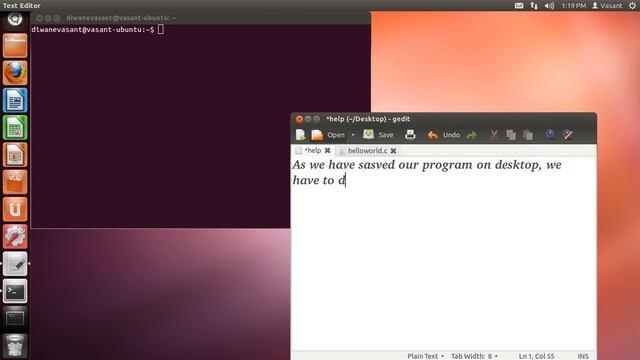The height and width of the screenshot is (360, 640).
Task: Open the 1:19 PM clock menu
Action: click(573, 5)
